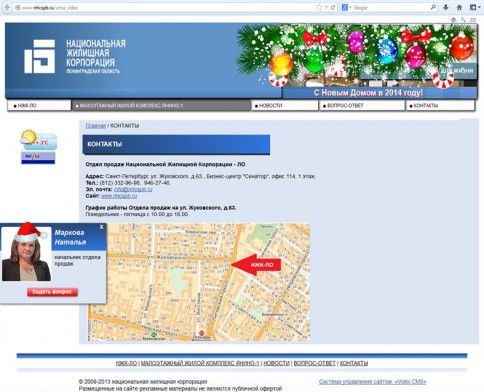484x392 pixels.
Task: Open КОНТАКТЫ in the top navigation
Action: (x=440, y=106)
